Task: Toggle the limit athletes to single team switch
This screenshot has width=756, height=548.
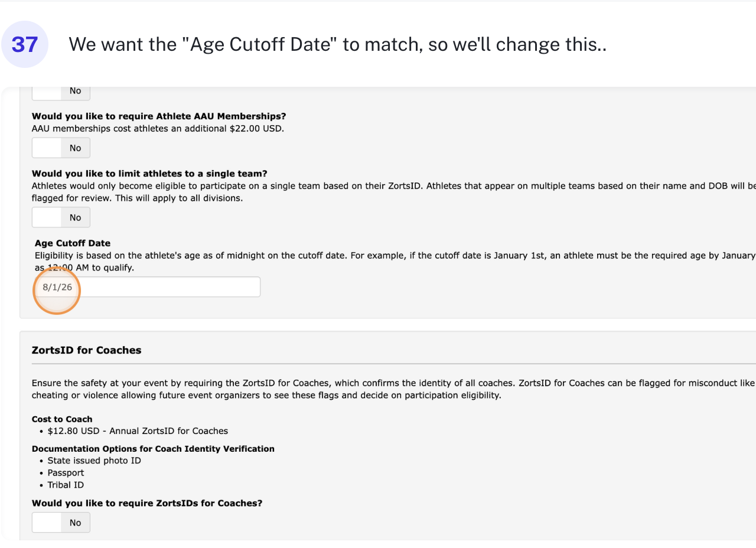Action: (x=61, y=217)
